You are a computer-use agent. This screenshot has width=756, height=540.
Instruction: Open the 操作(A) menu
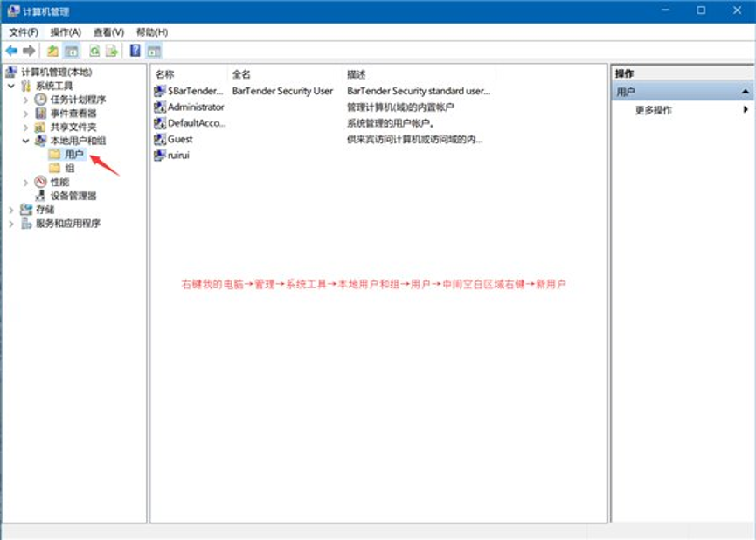(66, 31)
